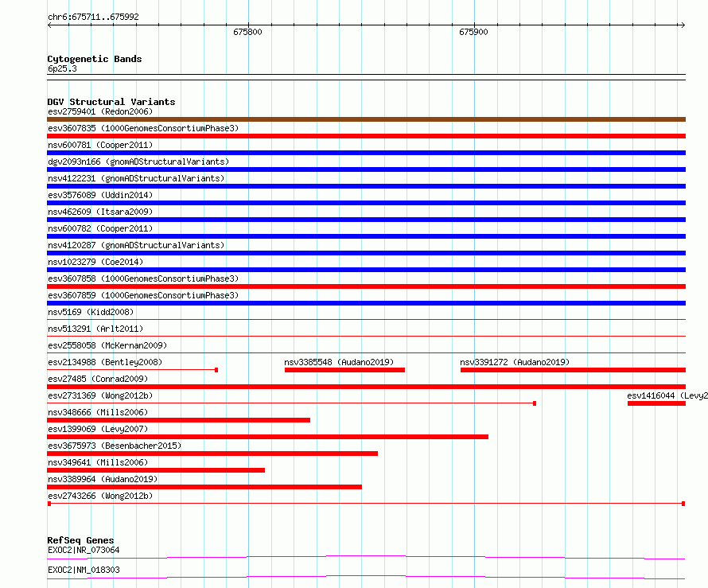Open esv2743266 (Wong2012b) variant label
The image size is (708, 588).
coord(100,496)
